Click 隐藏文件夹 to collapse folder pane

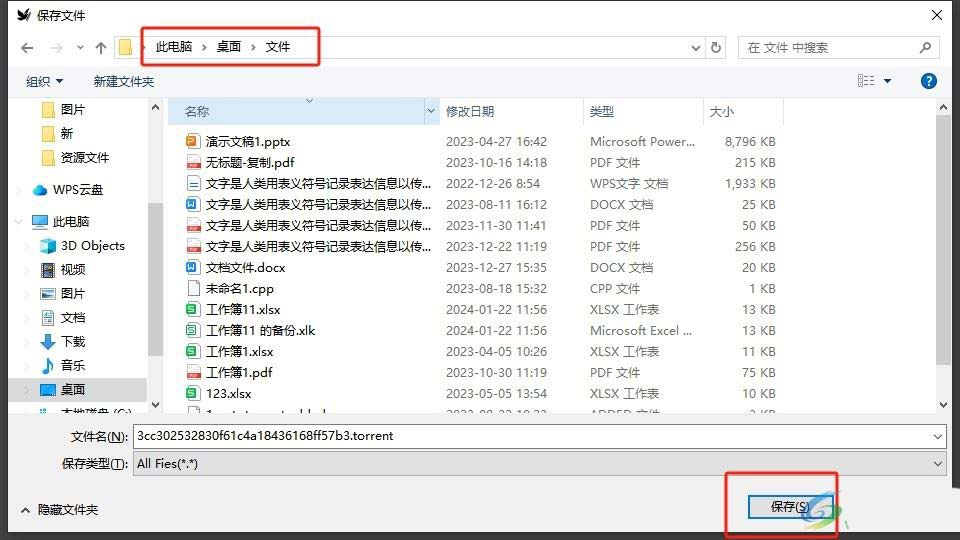pos(67,510)
